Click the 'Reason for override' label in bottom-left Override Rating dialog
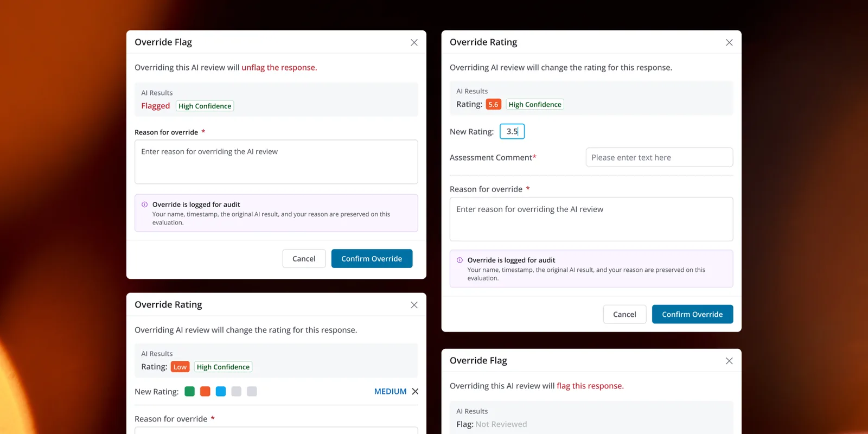 [171, 419]
